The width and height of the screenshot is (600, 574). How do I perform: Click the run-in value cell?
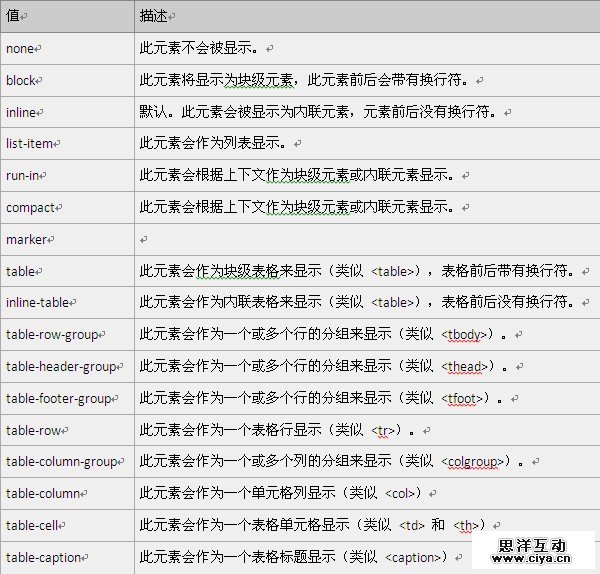click(x=68, y=176)
